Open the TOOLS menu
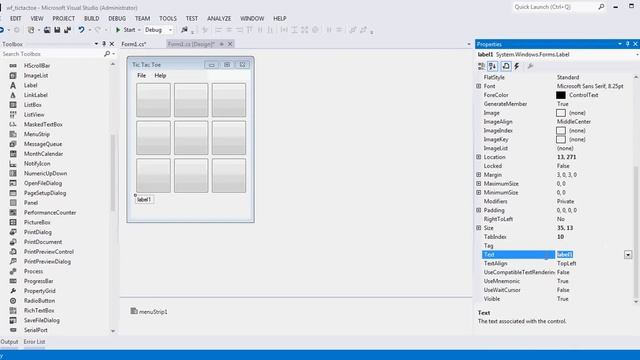The image size is (640, 360). coord(168,18)
